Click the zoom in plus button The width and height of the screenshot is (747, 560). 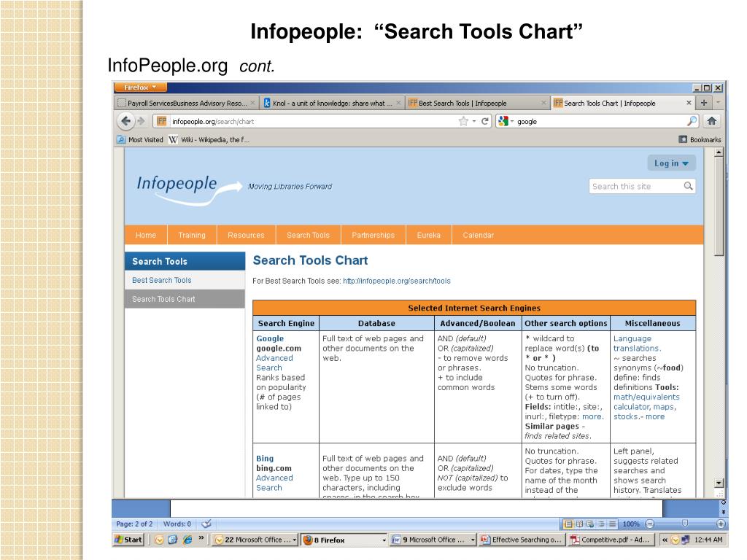tap(721, 524)
